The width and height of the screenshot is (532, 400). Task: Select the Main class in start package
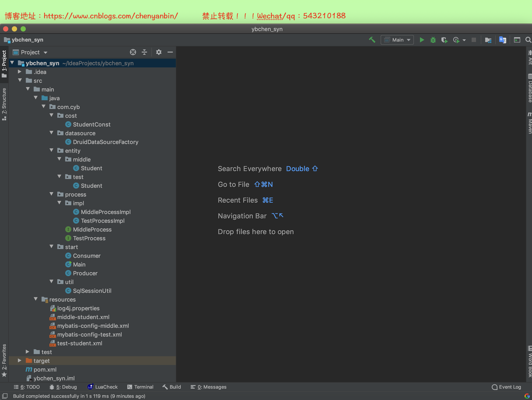point(75,264)
